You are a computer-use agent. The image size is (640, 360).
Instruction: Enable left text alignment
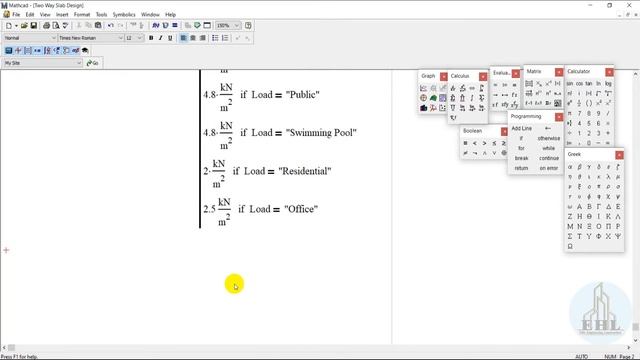point(183,38)
